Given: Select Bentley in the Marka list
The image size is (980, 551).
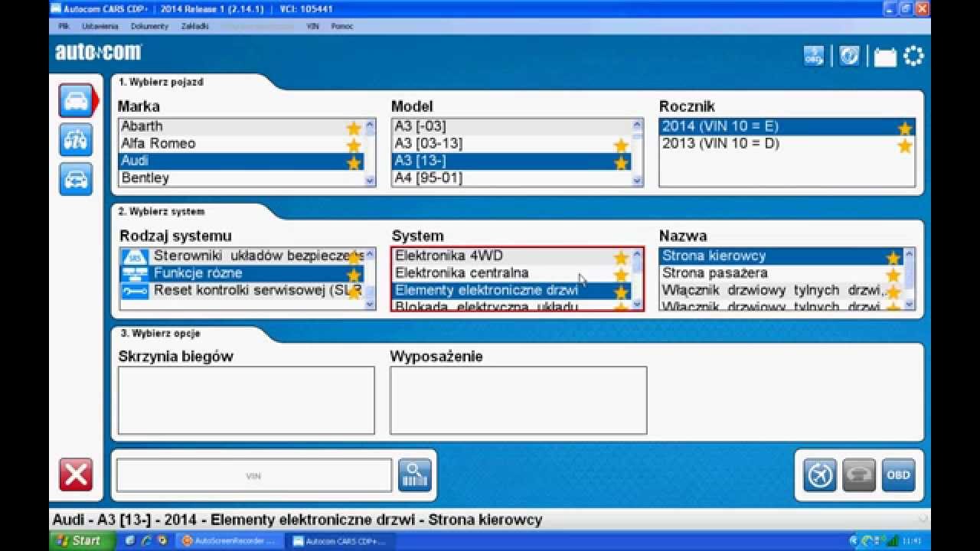Looking at the screenshot, I should (x=241, y=178).
